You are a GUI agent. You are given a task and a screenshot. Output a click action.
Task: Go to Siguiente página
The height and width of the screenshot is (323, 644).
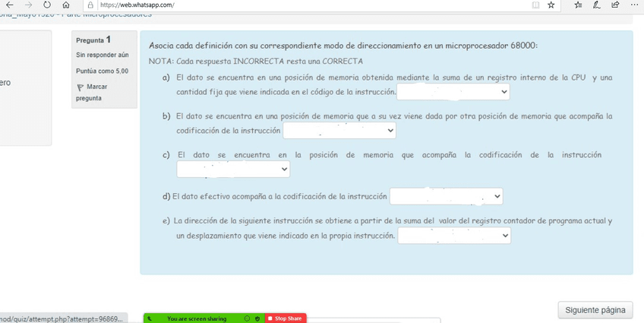(595, 310)
